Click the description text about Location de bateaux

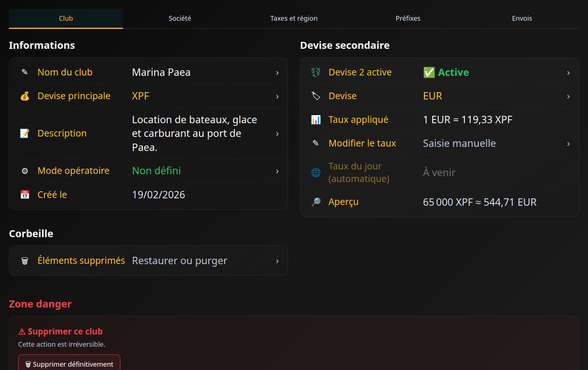coord(194,134)
